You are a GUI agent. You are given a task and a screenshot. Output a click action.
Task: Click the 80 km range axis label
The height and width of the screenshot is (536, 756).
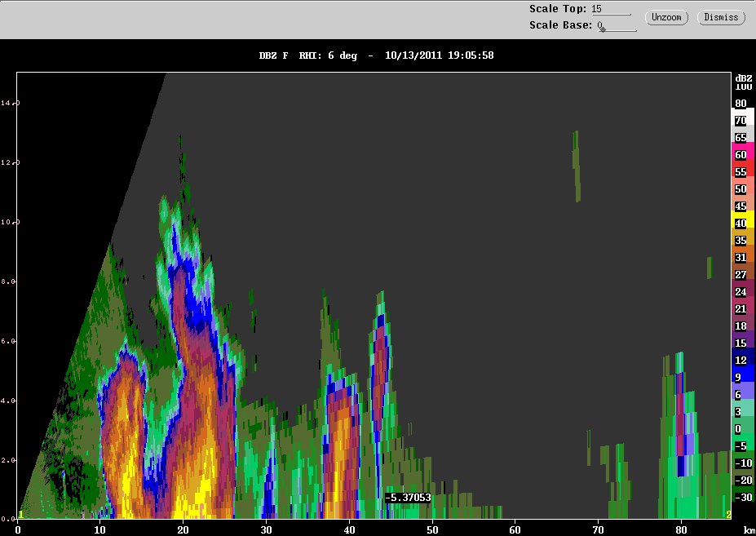681,529
